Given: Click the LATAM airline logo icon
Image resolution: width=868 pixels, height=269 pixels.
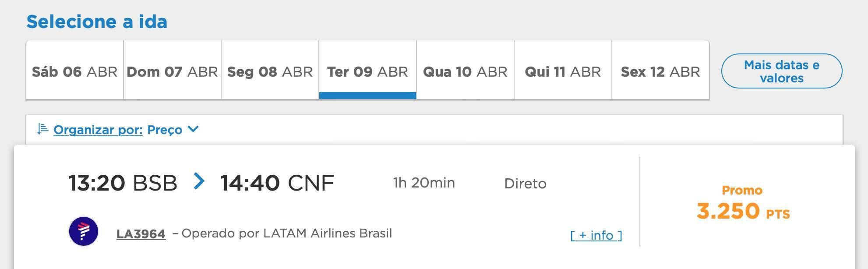Looking at the screenshot, I should pos(84,231).
